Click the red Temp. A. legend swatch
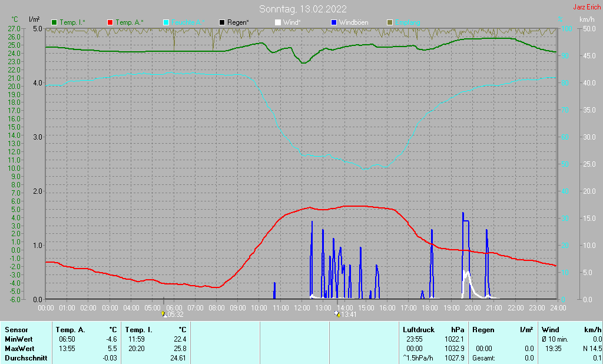Image resolution: width=603 pixels, height=364 pixels. pos(110,22)
